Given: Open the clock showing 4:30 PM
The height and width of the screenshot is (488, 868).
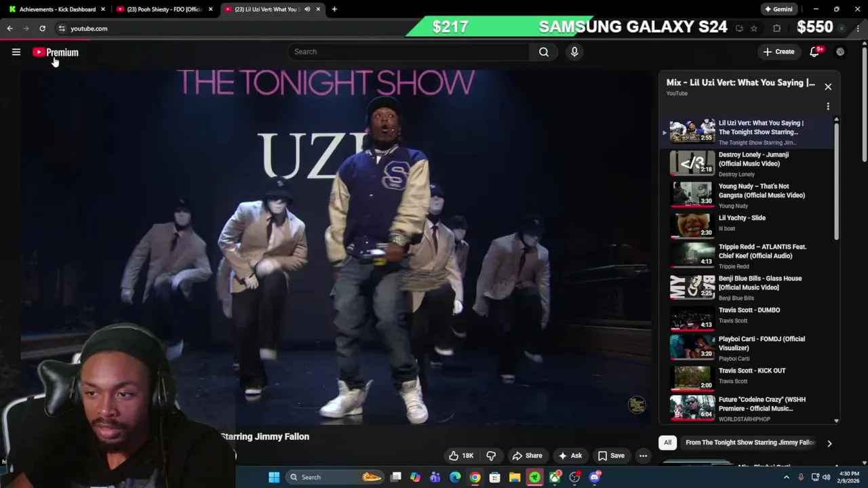Looking at the screenshot, I should [850, 477].
